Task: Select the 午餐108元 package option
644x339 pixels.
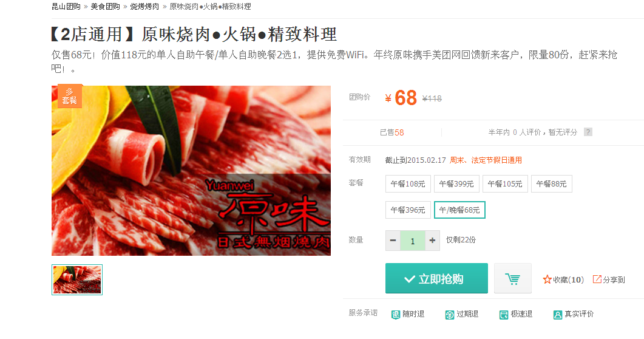Action: pyautogui.click(x=408, y=183)
